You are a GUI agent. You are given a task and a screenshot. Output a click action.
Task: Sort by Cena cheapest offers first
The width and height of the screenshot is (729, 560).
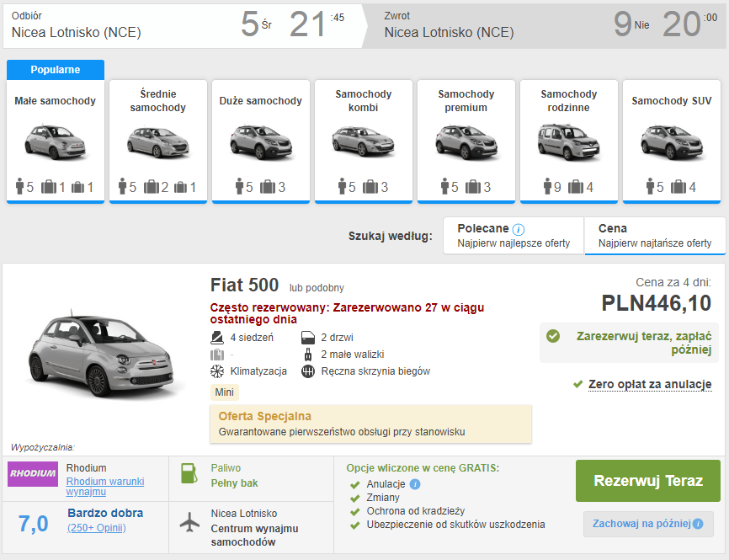[x=654, y=236]
